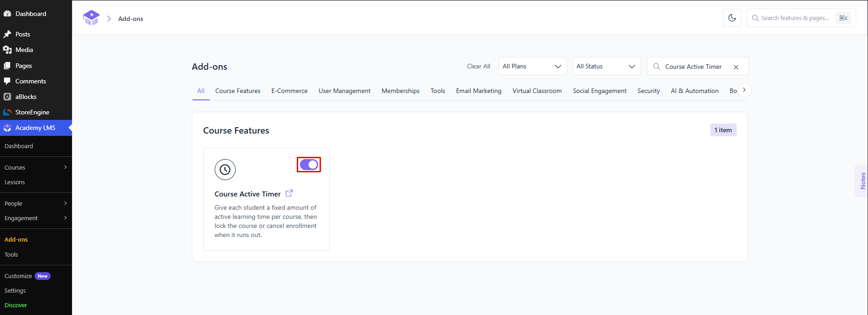Switch to the Virtual Classroom tab
The image size is (868, 315).
point(537,91)
